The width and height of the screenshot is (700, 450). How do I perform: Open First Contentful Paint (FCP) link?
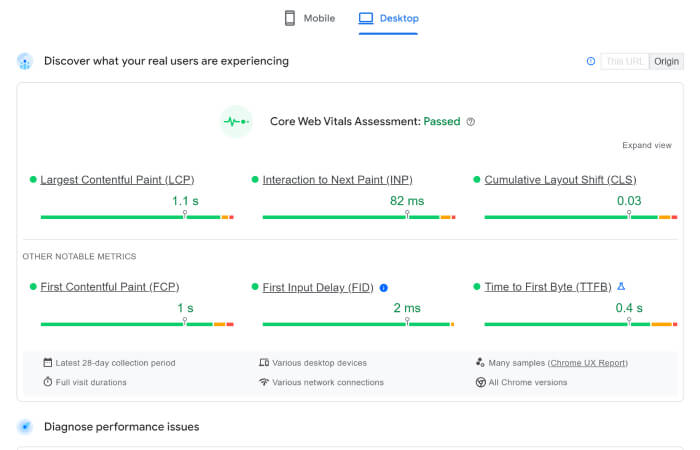coord(110,287)
